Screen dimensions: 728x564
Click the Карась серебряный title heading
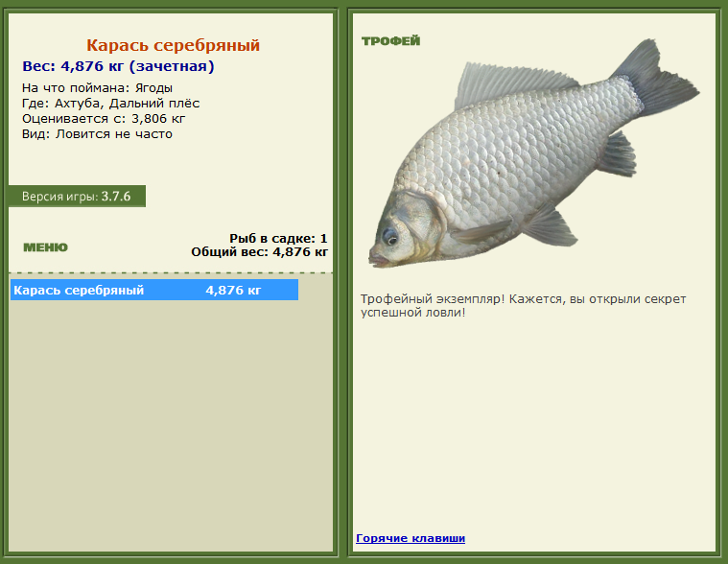[x=173, y=45]
